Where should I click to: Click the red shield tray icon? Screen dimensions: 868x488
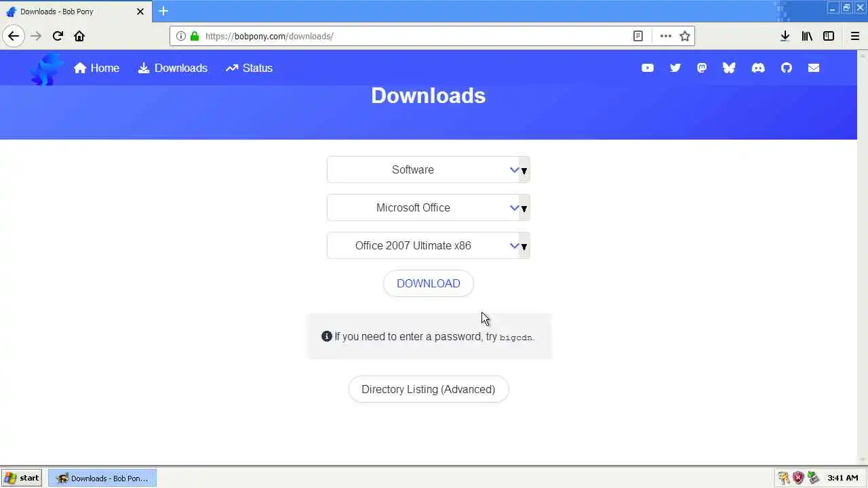(x=798, y=478)
